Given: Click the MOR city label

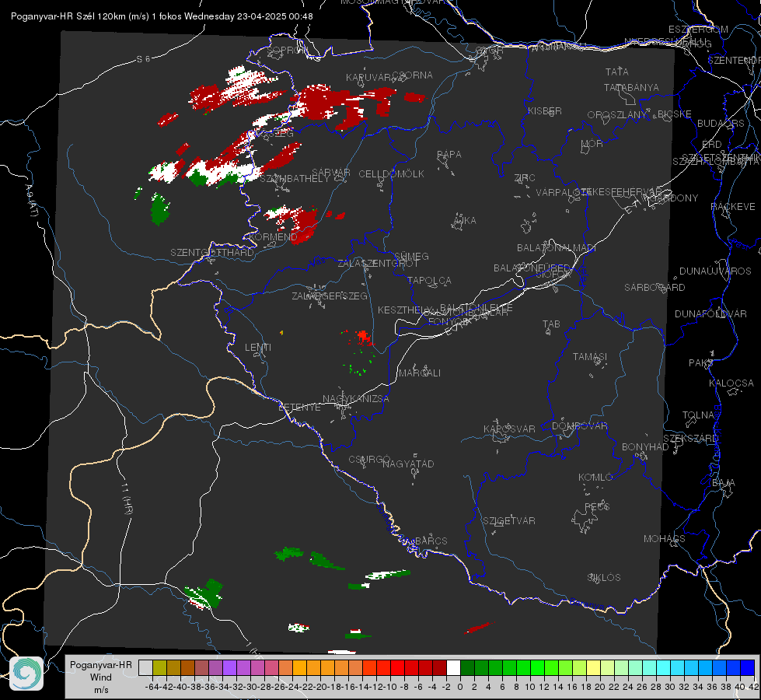Looking at the screenshot, I should click(x=592, y=144).
